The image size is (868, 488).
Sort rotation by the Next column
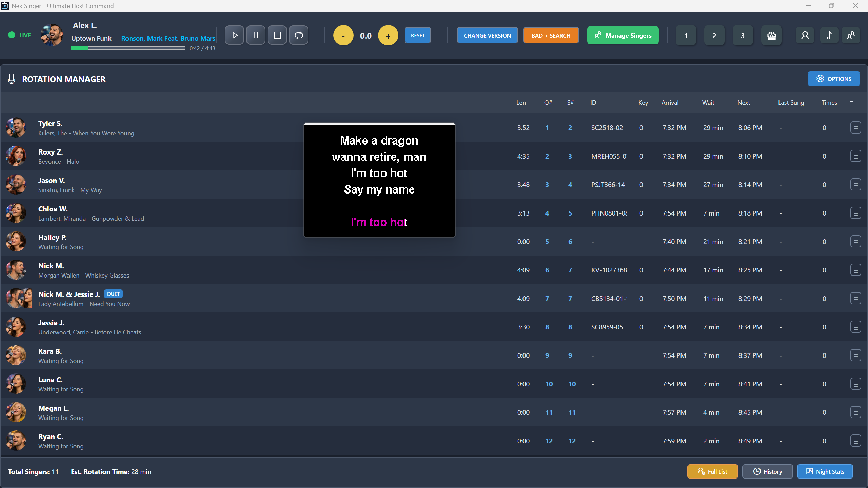743,102
